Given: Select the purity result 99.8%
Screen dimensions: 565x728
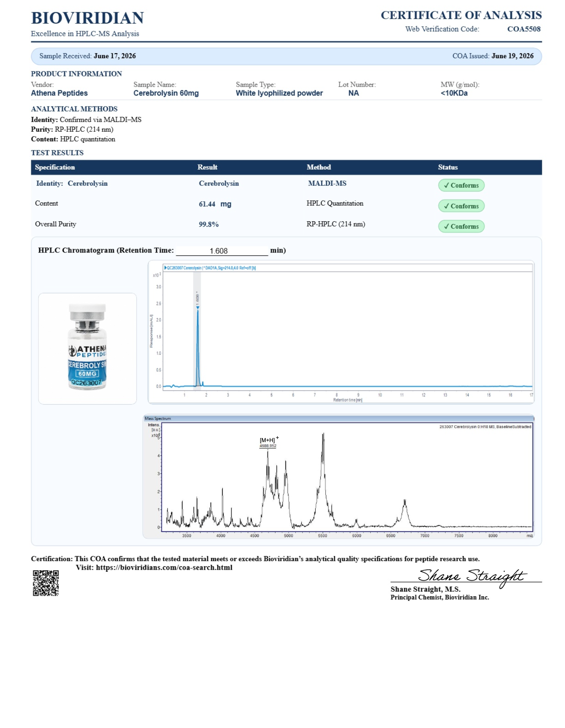Looking at the screenshot, I should tap(209, 224).
